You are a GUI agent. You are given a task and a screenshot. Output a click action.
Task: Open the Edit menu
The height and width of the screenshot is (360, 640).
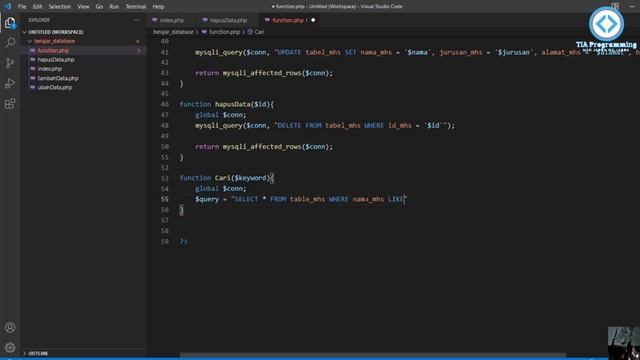point(37,7)
